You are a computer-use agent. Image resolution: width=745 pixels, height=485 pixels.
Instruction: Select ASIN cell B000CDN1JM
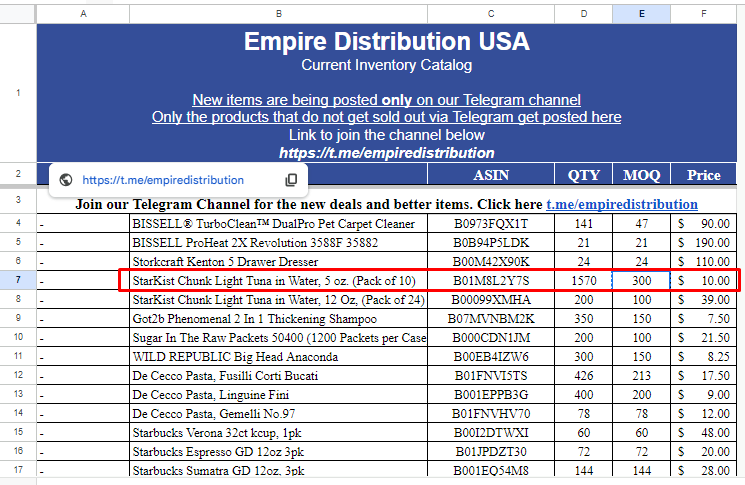pos(491,337)
